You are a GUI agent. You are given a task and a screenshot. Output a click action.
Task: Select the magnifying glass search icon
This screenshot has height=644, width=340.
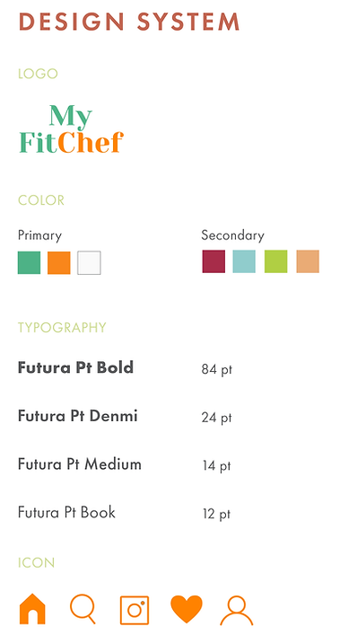83,609
